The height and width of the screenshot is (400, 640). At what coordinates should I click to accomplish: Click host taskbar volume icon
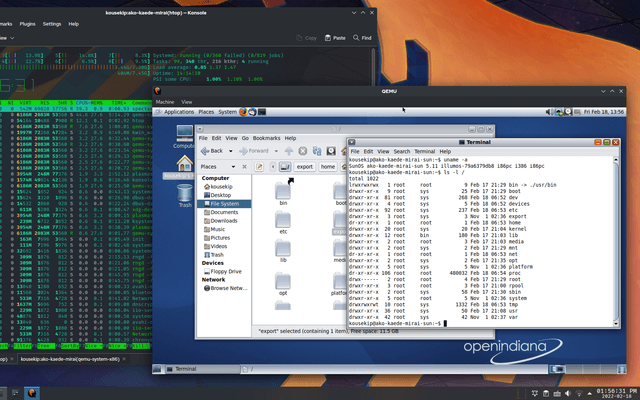(x=568, y=394)
